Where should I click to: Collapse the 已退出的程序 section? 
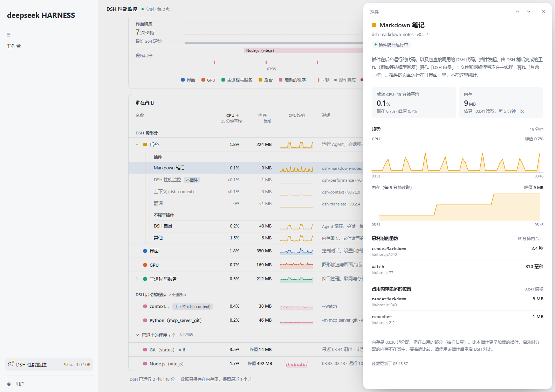(x=137, y=335)
